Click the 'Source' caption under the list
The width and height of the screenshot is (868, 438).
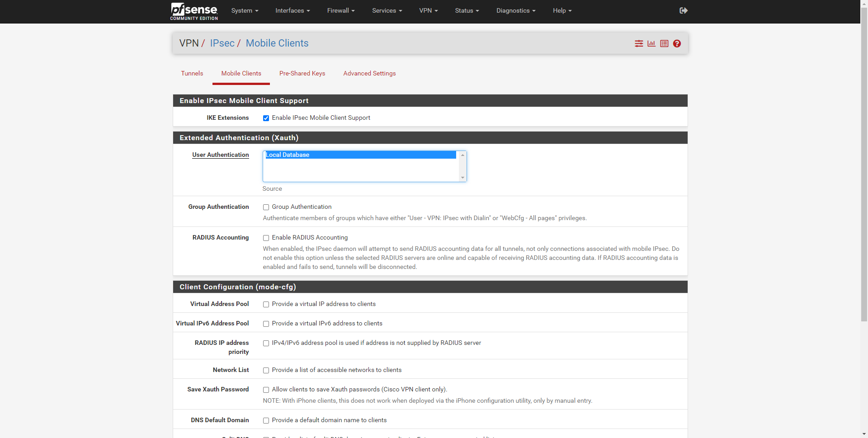[x=272, y=189]
